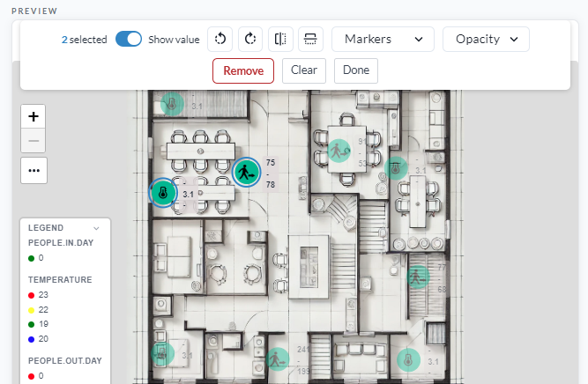Select the selected temperature marker with blue ring
Screen dimensions: 588x384
tap(163, 193)
